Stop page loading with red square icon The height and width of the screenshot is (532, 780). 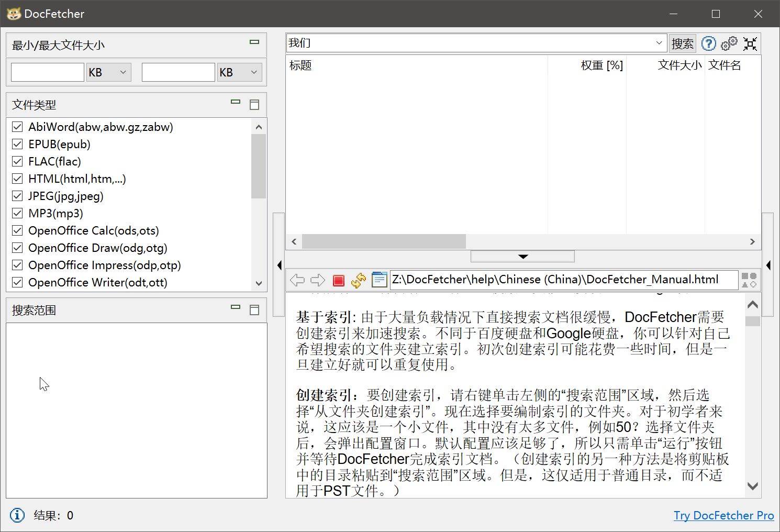(338, 280)
